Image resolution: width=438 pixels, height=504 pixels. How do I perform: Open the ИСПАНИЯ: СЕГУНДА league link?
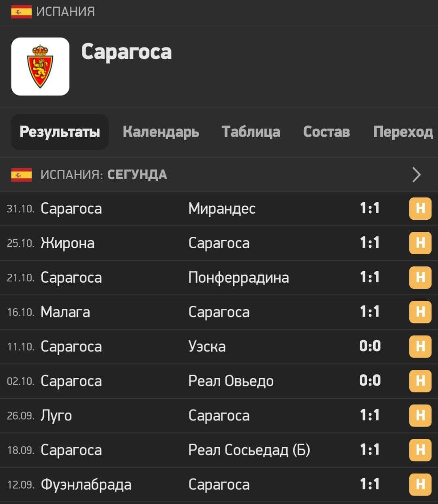[x=104, y=175]
